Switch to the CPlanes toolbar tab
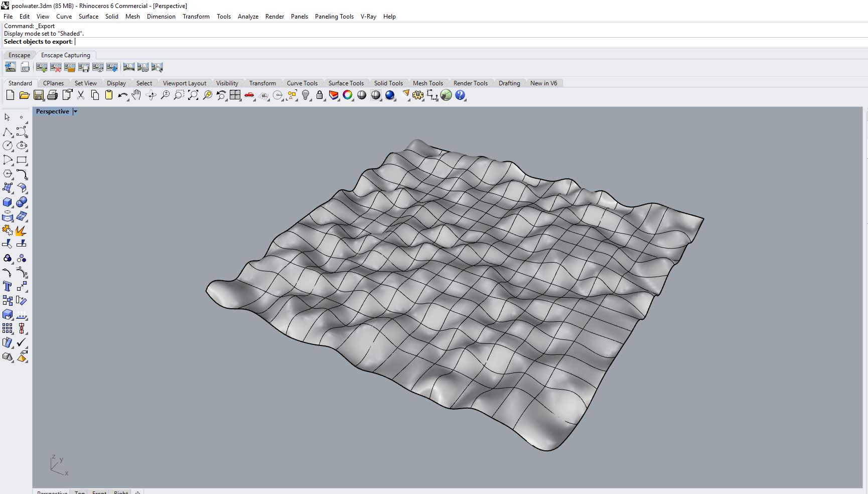The image size is (868, 494). click(53, 83)
